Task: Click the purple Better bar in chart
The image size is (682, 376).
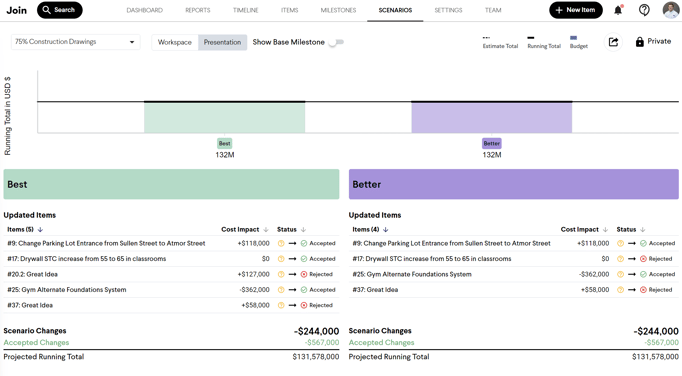Action: pyautogui.click(x=491, y=118)
